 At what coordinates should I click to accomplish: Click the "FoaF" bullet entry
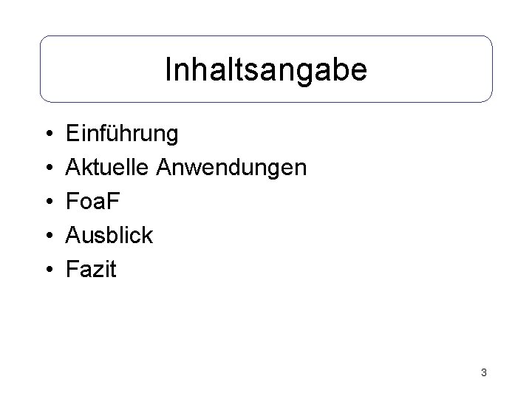[92, 201]
